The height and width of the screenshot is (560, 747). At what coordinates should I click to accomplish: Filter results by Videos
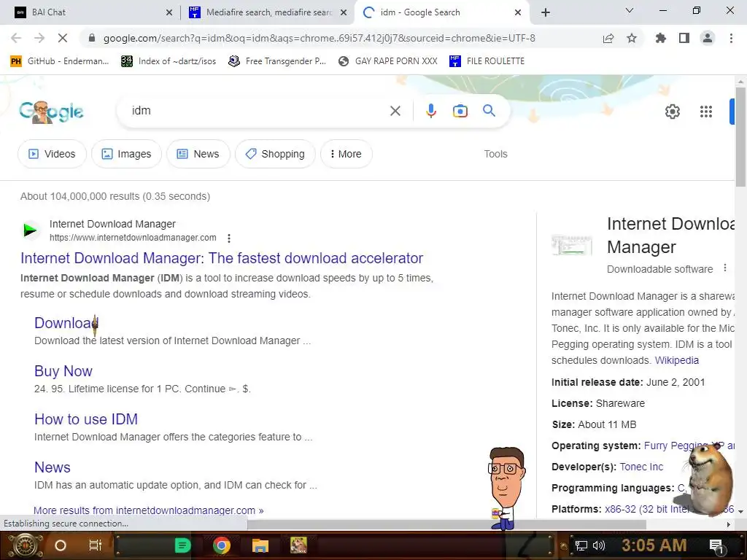pos(52,154)
